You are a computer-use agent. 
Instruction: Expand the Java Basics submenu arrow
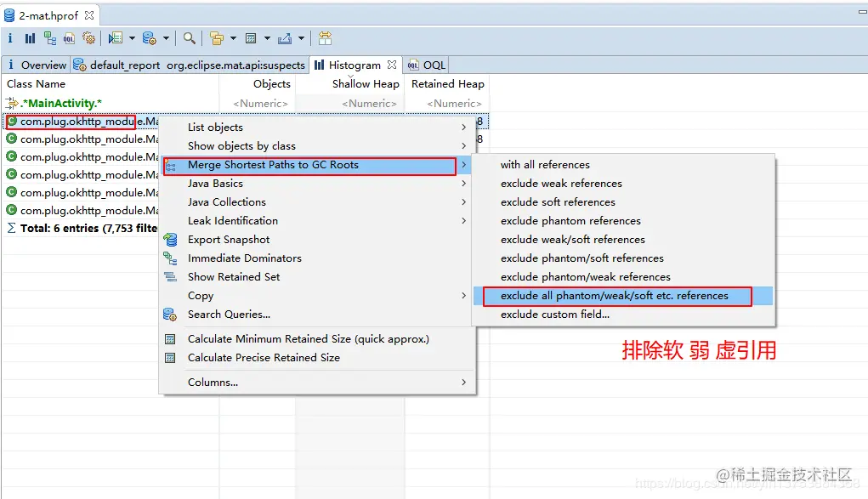point(464,184)
